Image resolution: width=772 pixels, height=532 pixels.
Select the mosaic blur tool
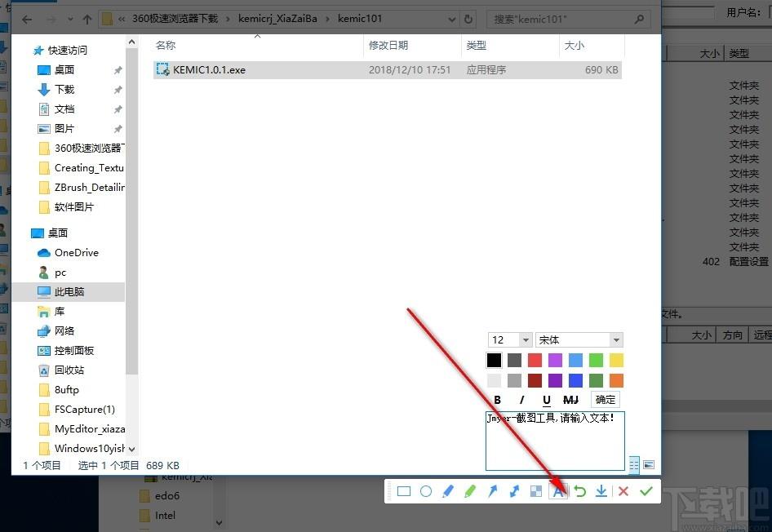coord(536,491)
